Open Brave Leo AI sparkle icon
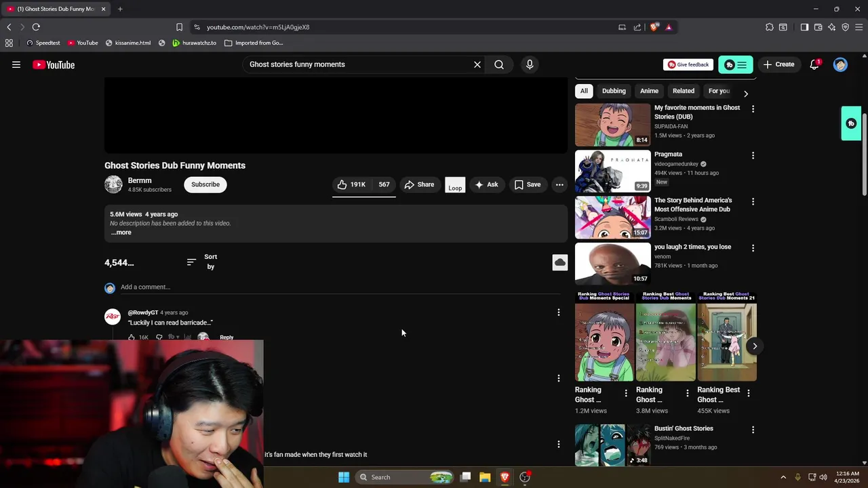 (x=831, y=27)
